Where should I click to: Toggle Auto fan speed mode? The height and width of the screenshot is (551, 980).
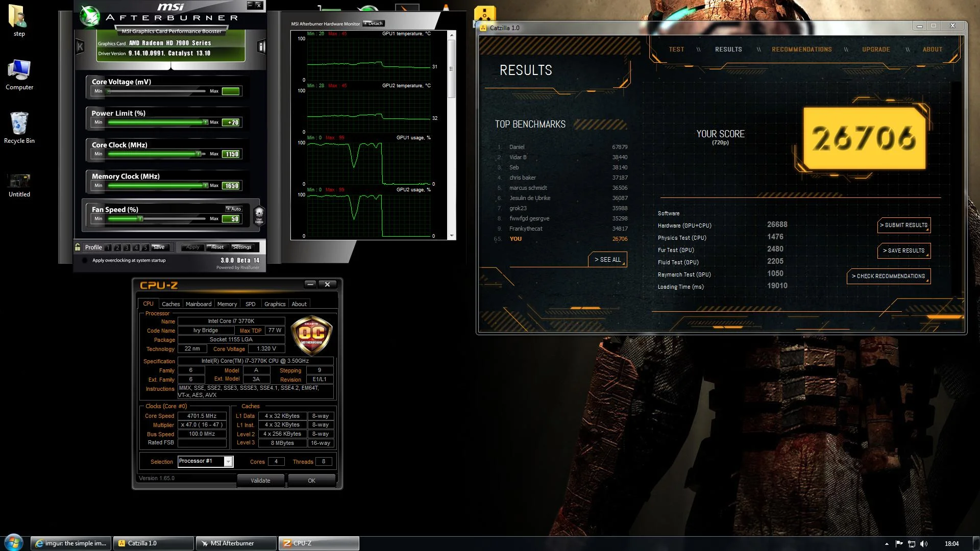pos(234,209)
